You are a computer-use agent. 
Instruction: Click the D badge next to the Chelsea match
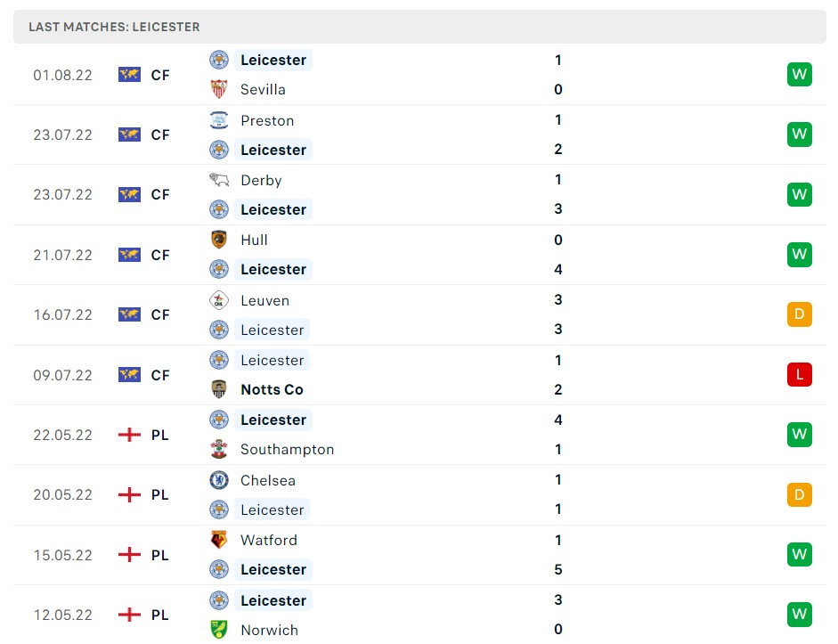coord(799,494)
